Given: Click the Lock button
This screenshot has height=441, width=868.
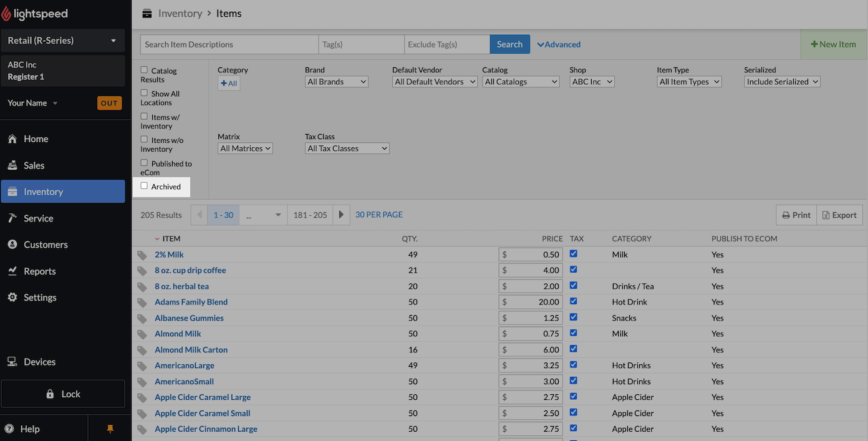Looking at the screenshot, I should click(x=63, y=394).
